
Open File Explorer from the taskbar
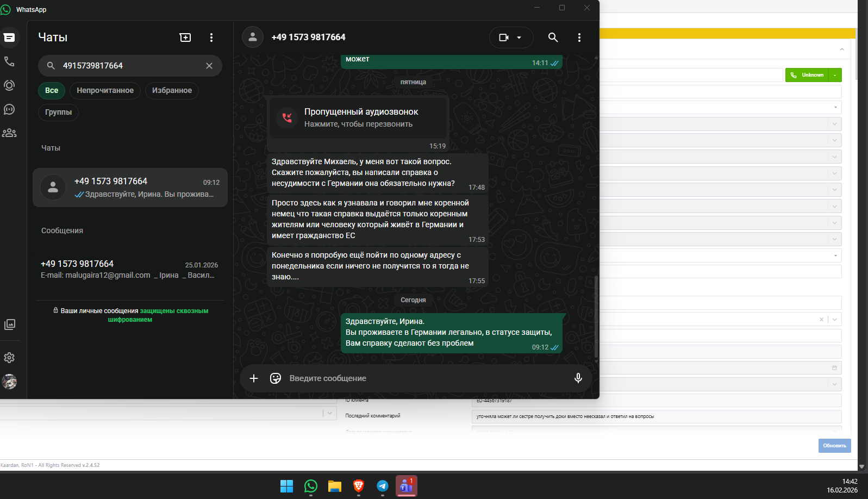click(335, 486)
